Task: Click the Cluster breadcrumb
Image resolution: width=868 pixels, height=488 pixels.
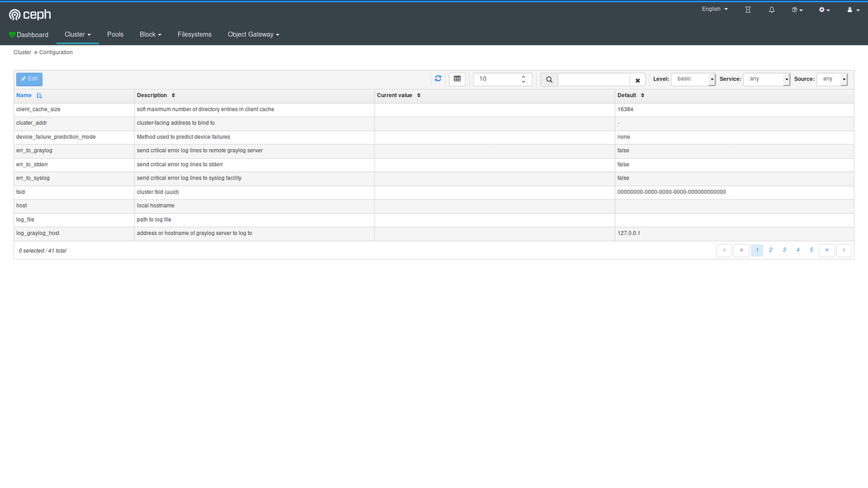Action: pos(22,52)
